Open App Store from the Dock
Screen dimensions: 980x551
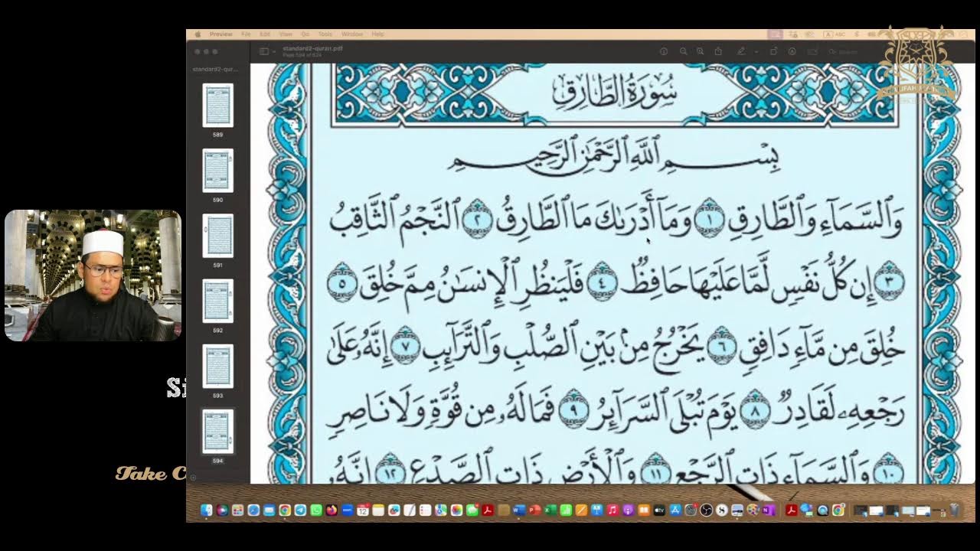[x=675, y=510]
